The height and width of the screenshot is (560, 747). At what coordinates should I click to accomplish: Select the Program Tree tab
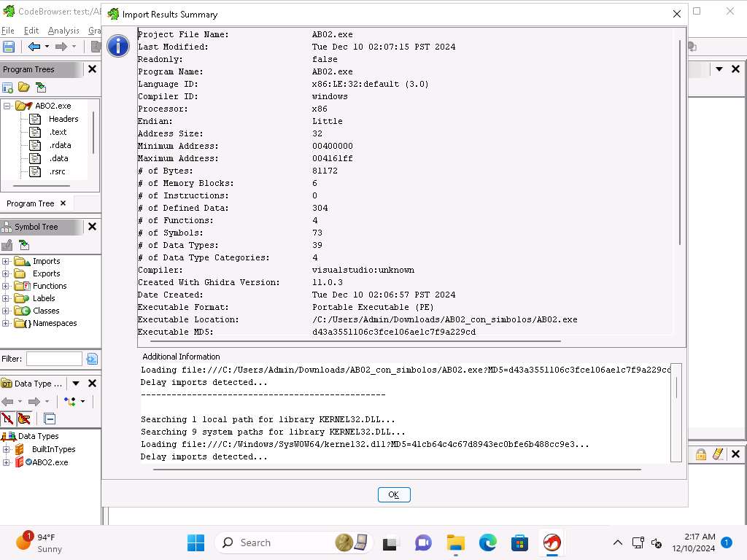pyautogui.click(x=31, y=204)
